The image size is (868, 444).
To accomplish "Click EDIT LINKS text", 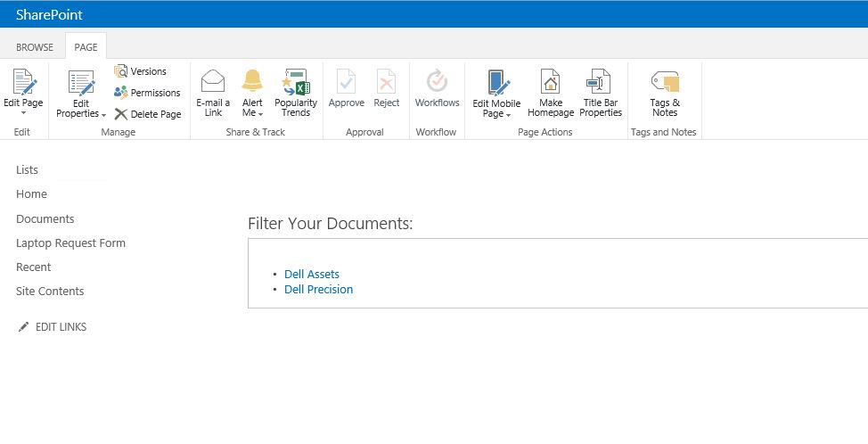I will point(61,327).
